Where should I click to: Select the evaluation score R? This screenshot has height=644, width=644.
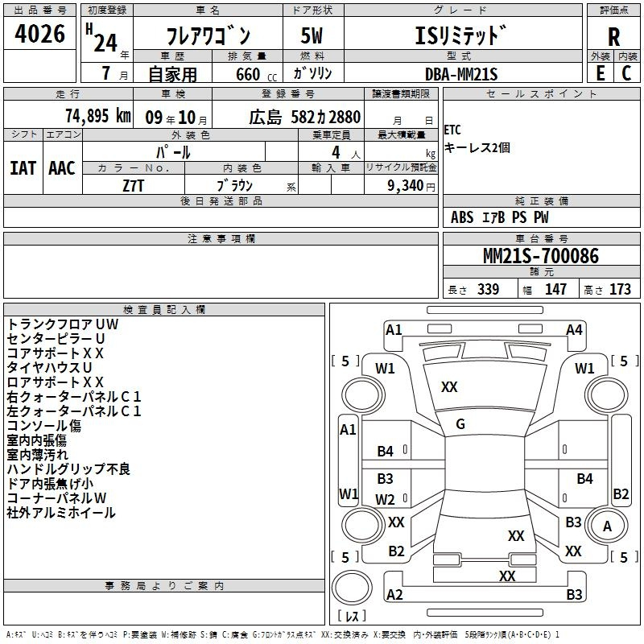point(613,36)
